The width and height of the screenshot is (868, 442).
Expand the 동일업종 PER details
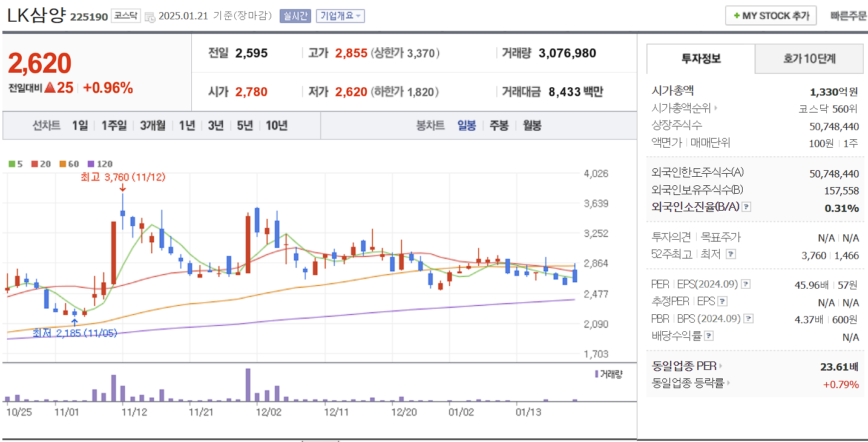(x=720, y=366)
